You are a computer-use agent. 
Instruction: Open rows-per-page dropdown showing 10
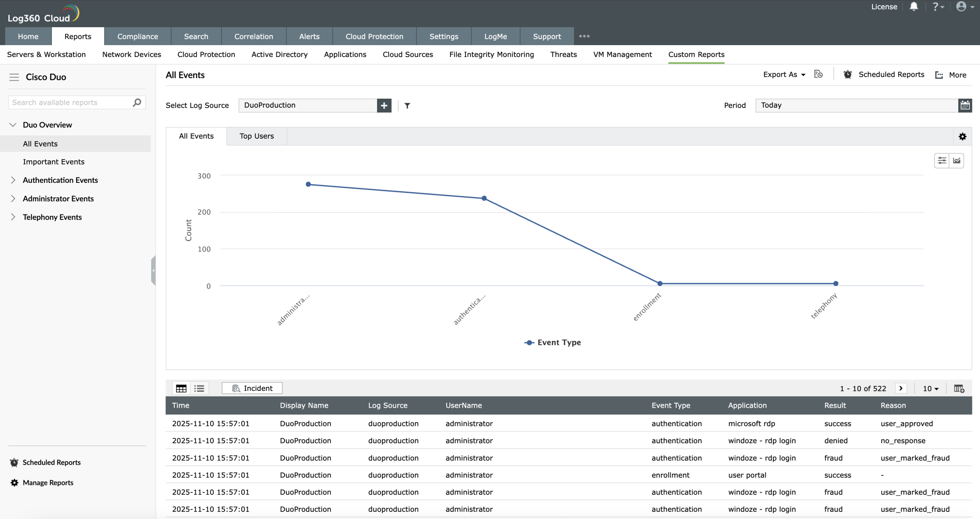[931, 389]
